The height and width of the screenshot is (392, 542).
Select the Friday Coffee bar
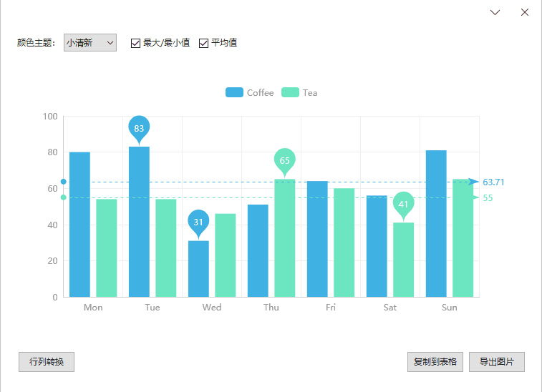coord(317,239)
